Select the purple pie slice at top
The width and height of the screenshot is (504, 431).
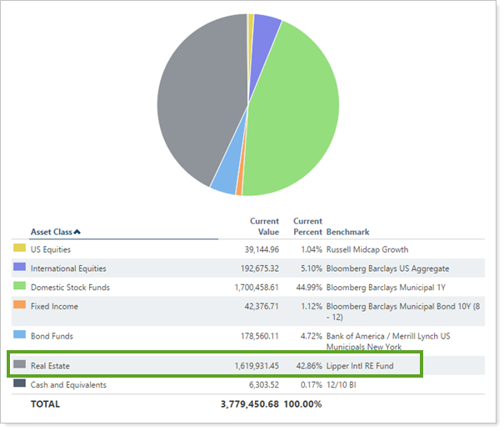click(x=266, y=29)
